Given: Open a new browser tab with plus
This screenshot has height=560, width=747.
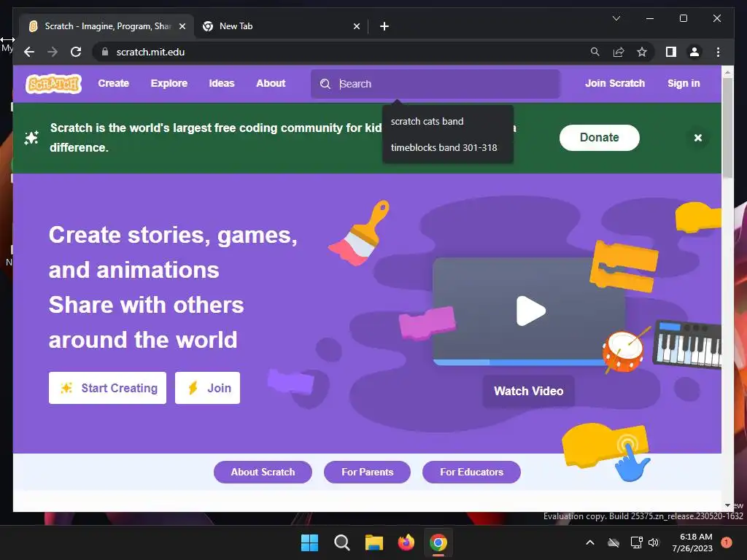Looking at the screenshot, I should [384, 26].
